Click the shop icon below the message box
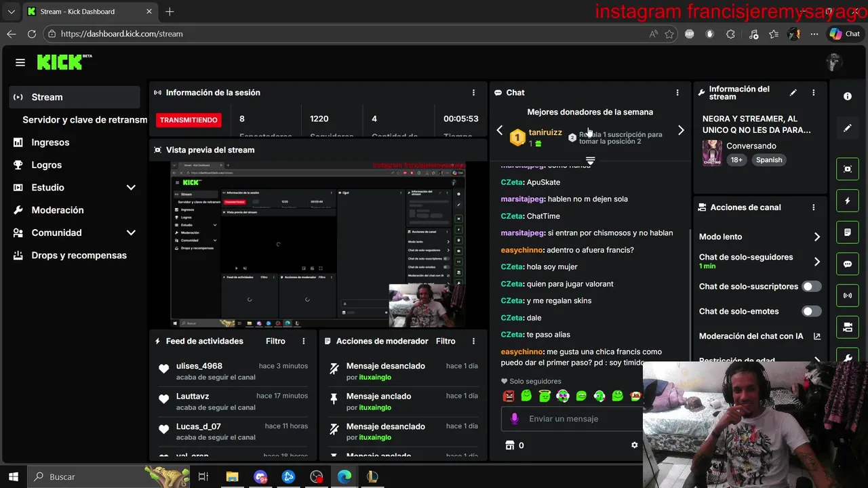Image resolution: width=868 pixels, height=488 pixels. (x=510, y=445)
